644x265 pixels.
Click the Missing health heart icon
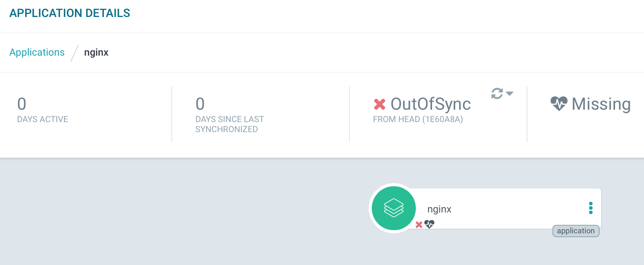click(559, 104)
